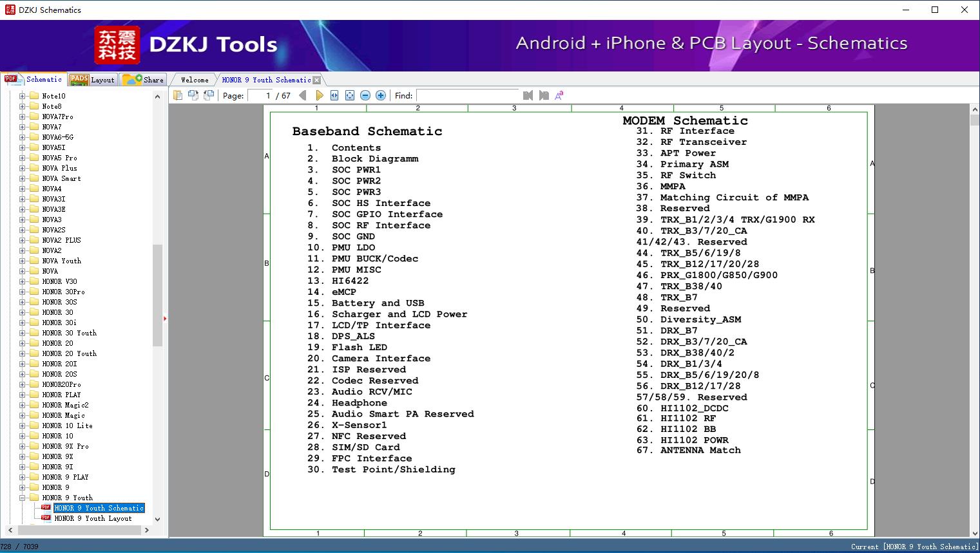Click the tree horizontal scroll left arrow
This screenshot has width=980, height=553.
coord(10,530)
